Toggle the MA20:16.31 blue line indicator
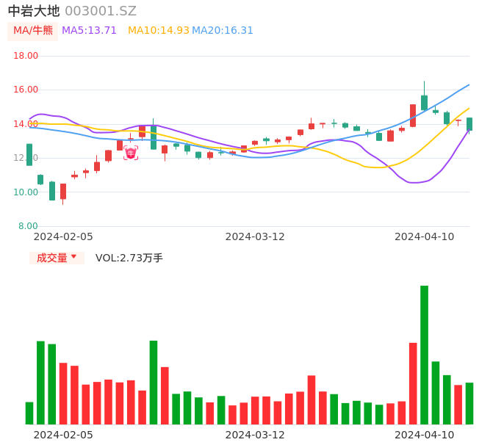Screen dimensions: 504x445 (223, 31)
